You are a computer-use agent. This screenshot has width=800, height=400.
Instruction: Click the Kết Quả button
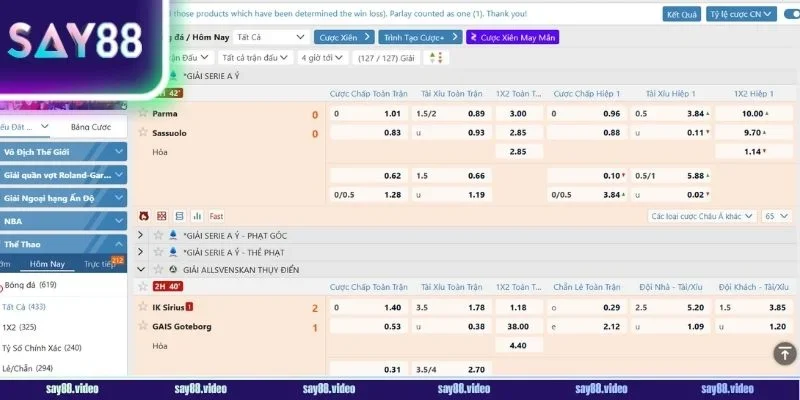[x=682, y=14]
